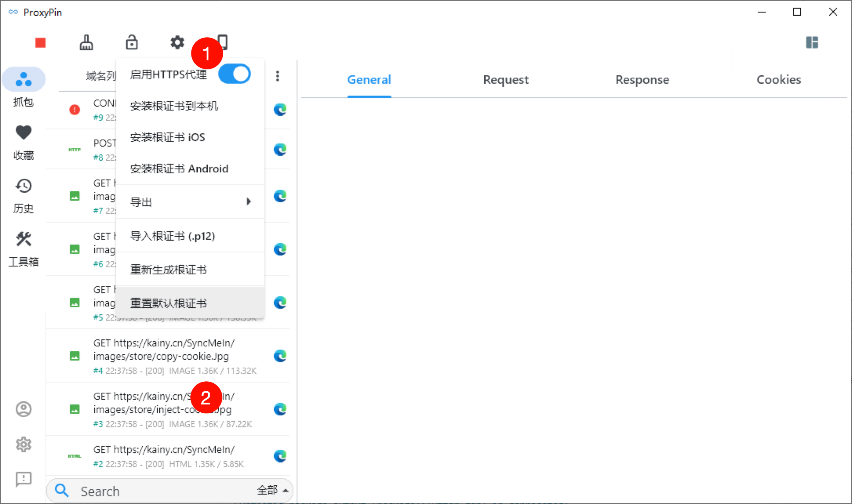Screen dimensions: 852x504
Task: Open the three-dot more options menu
Action: [278, 76]
